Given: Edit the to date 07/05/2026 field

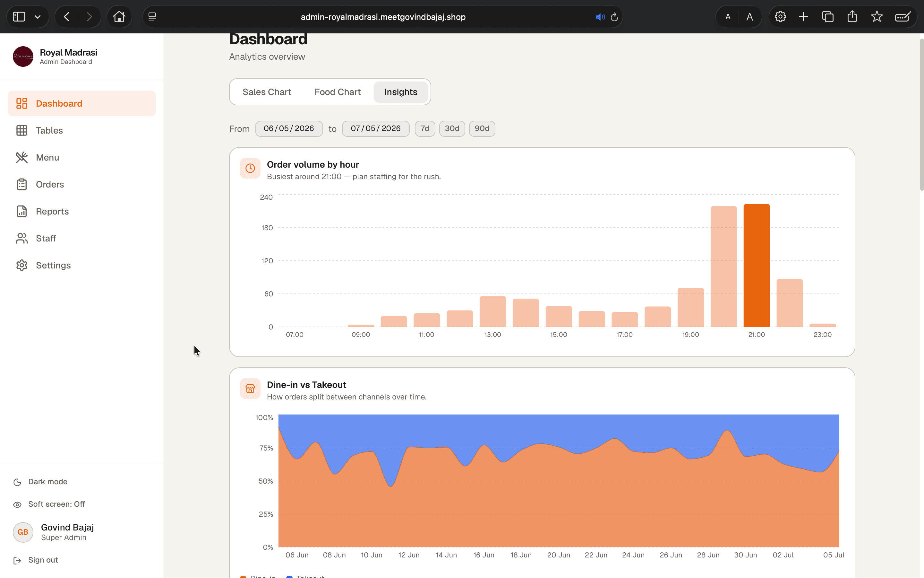Looking at the screenshot, I should point(376,128).
